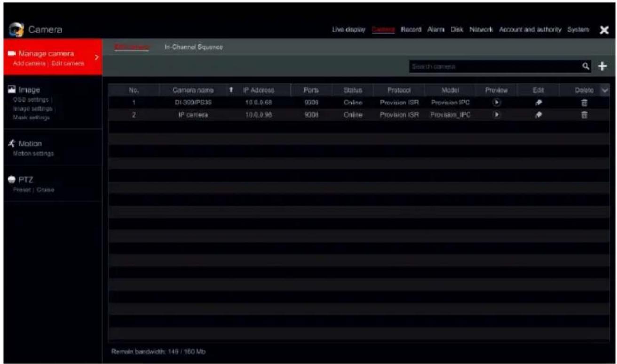The image size is (617, 364).
Task: Click the Provision_IPC model cell
Action: [450, 114]
